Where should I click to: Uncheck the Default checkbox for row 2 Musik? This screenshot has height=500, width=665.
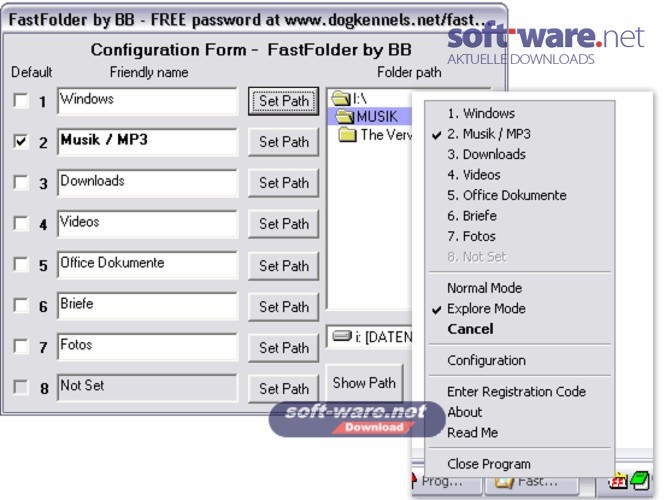(21, 141)
